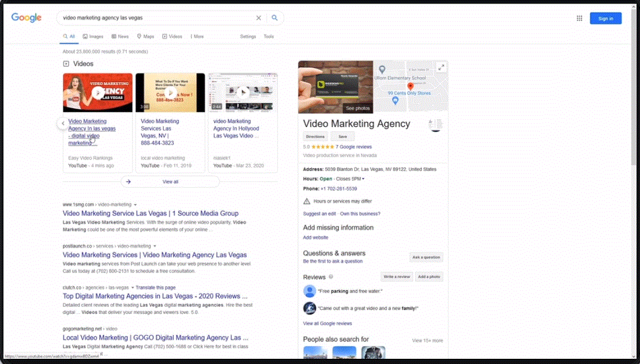Clear the search box with the X icon
640x364 pixels.
click(258, 18)
